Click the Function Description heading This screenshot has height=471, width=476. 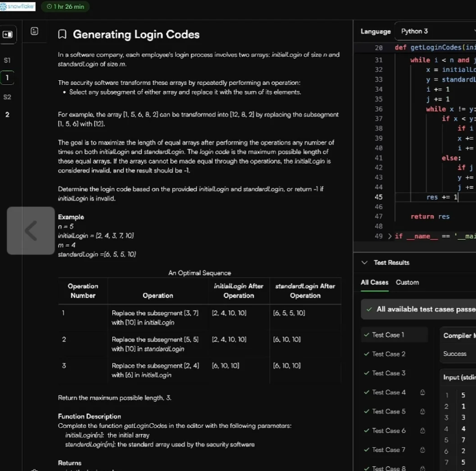point(89,416)
